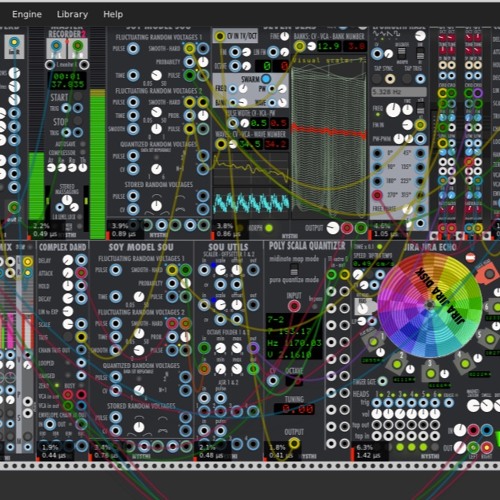The height and width of the screenshot is (500, 500).
Task: Adjust the Complex DAHD ATTACK knob
Action: pyautogui.click(x=68, y=273)
